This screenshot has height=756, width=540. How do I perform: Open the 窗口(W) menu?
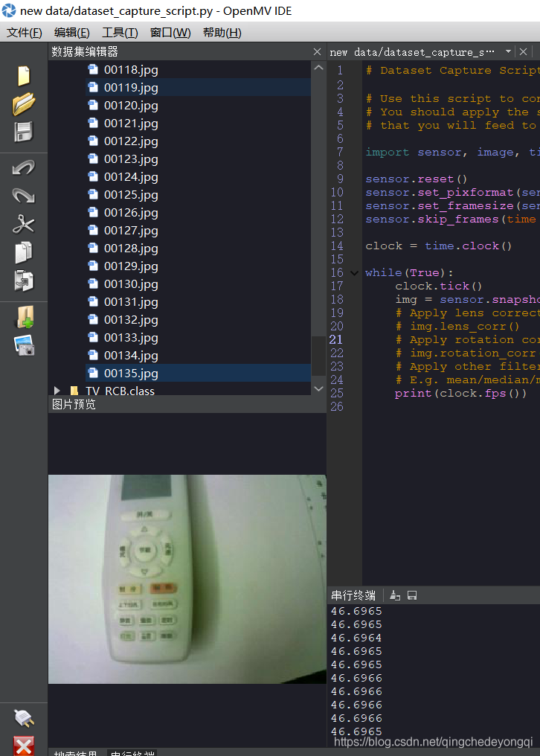(x=170, y=33)
